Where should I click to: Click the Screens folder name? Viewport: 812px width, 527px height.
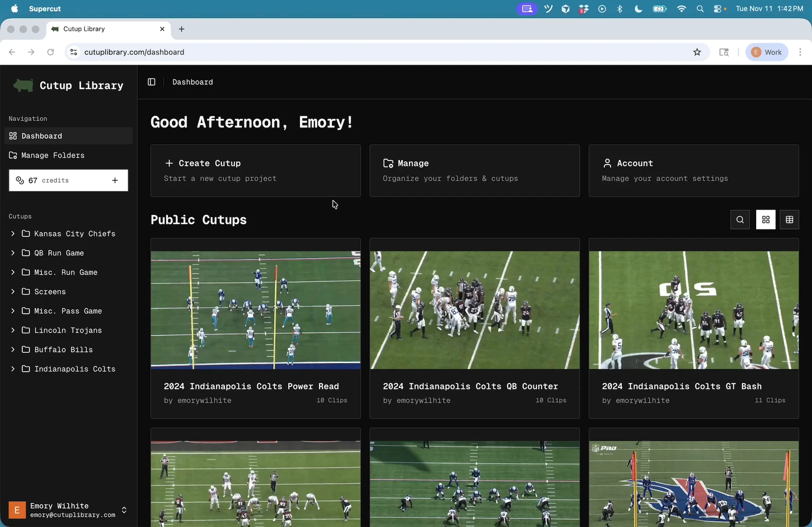pos(50,291)
